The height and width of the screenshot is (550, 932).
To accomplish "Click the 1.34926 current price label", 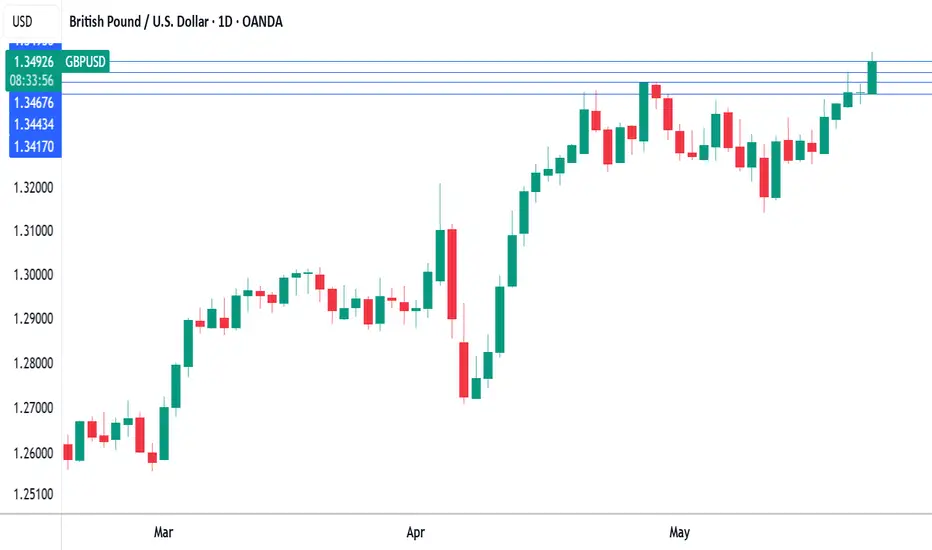I will (33, 62).
